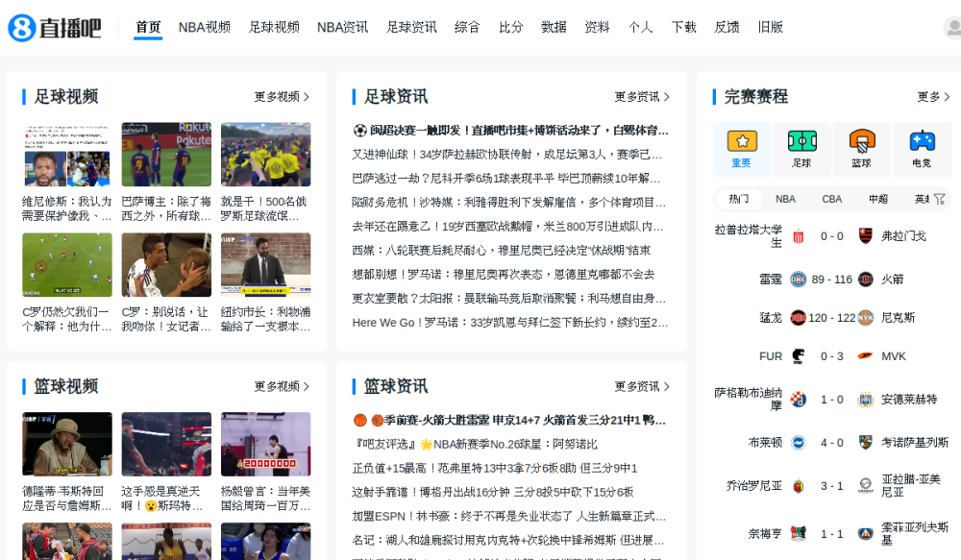
Task: Select the 中超 schedule filter
Action: click(x=878, y=199)
